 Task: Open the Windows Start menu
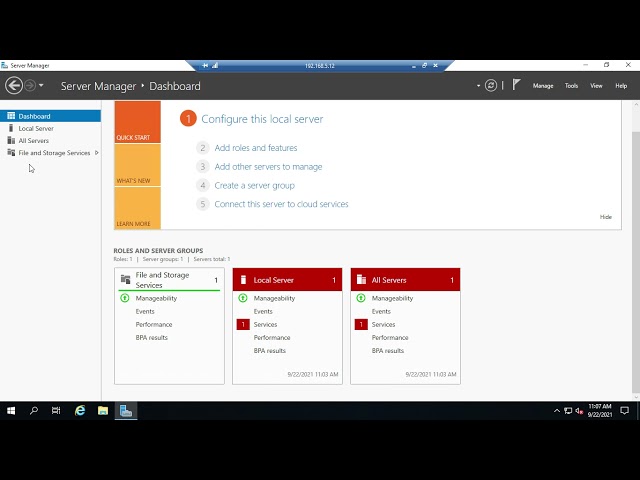[x=11, y=411]
